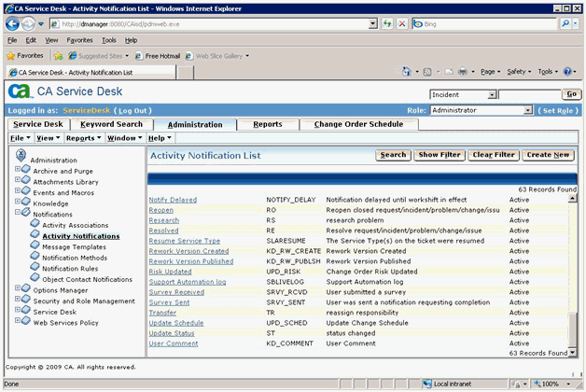Click the Attachments Library node icon
The width and height of the screenshot is (586, 392).
pyautogui.click(x=26, y=180)
